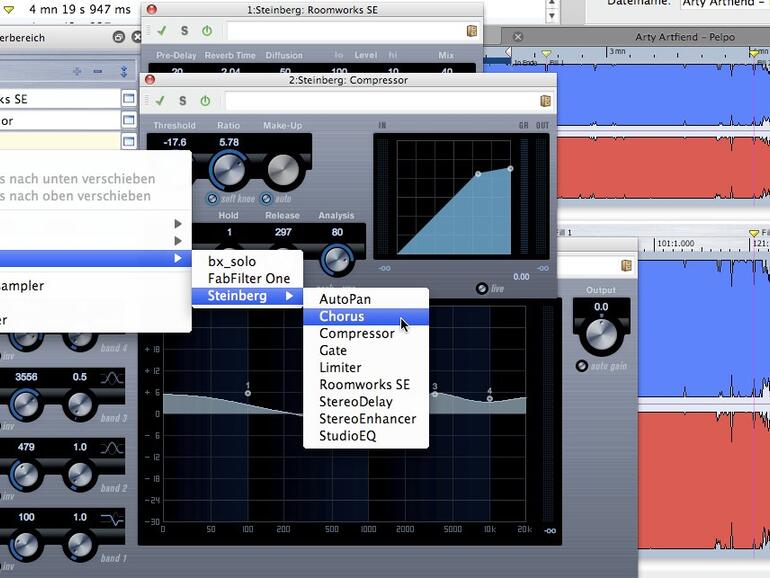The height and width of the screenshot is (578, 770).
Task: Select bx_solo in the plugin menu
Action: [247, 261]
